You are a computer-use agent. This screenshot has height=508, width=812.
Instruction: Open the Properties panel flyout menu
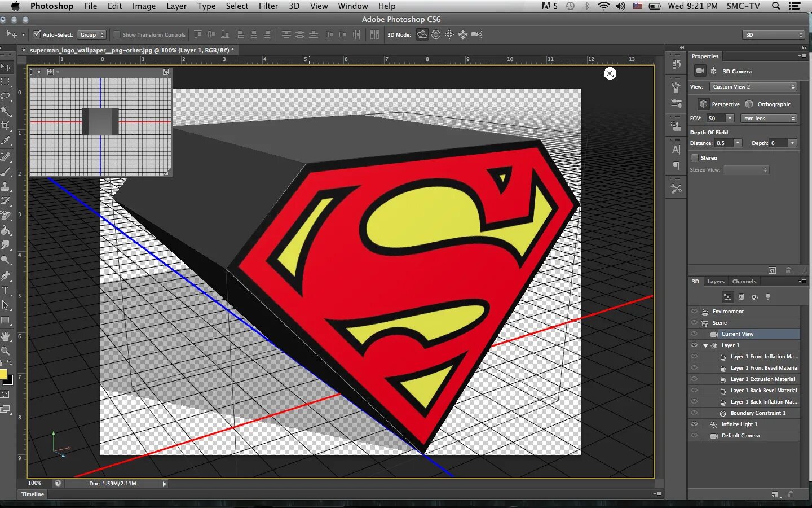[x=802, y=56]
